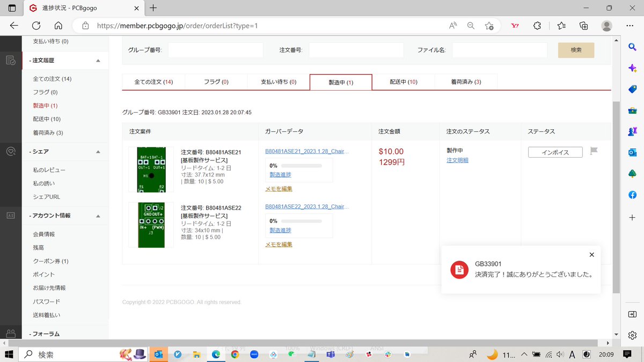Switch to the フラグ (0) tab
This screenshot has height=362, width=644.
click(x=216, y=82)
